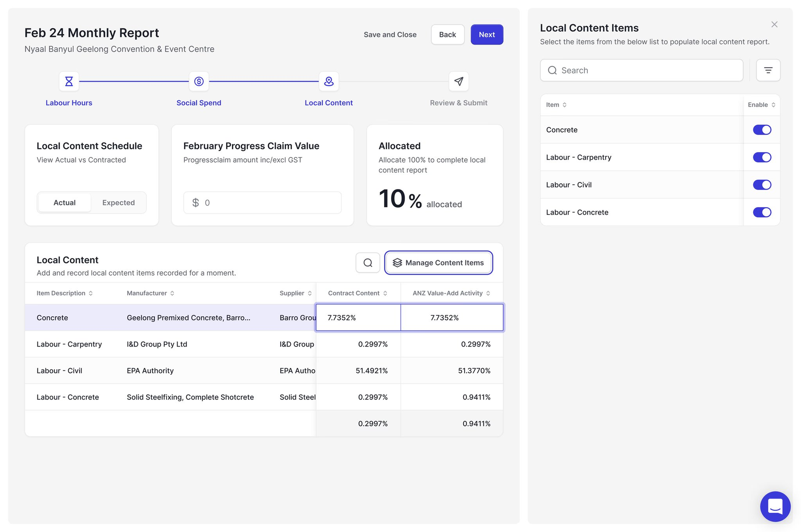The width and height of the screenshot is (801, 532).
Task: Close the Local Content Items panel
Action: click(x=774, y=24)
